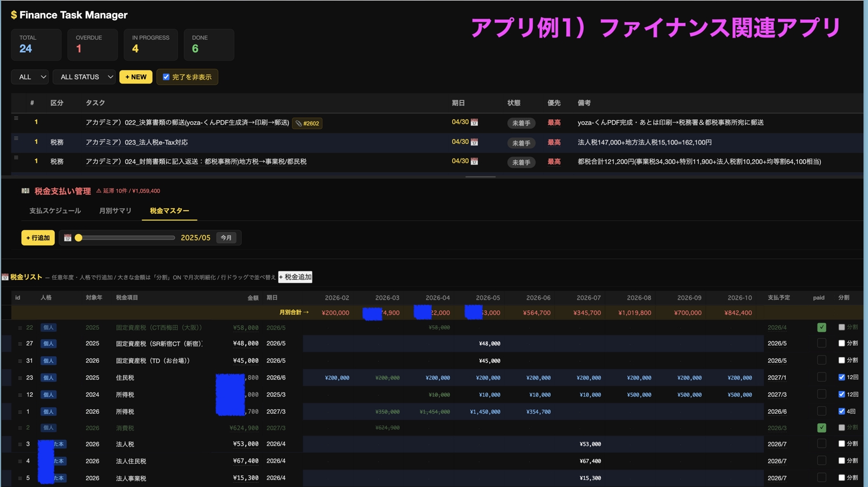Toggle the 完了を非表示 checkbox
The height and width of the screenshot is (487, 868).
tap(166, 77)
